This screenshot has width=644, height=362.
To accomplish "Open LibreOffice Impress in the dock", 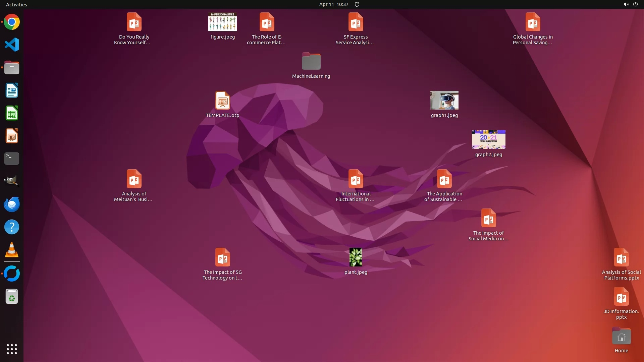I will [12, 136].
